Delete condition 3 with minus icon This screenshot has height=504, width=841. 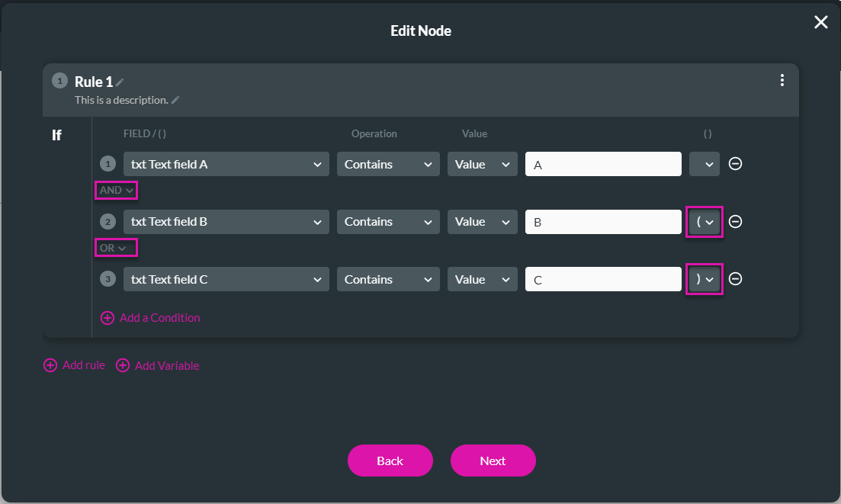pos(735,279)
